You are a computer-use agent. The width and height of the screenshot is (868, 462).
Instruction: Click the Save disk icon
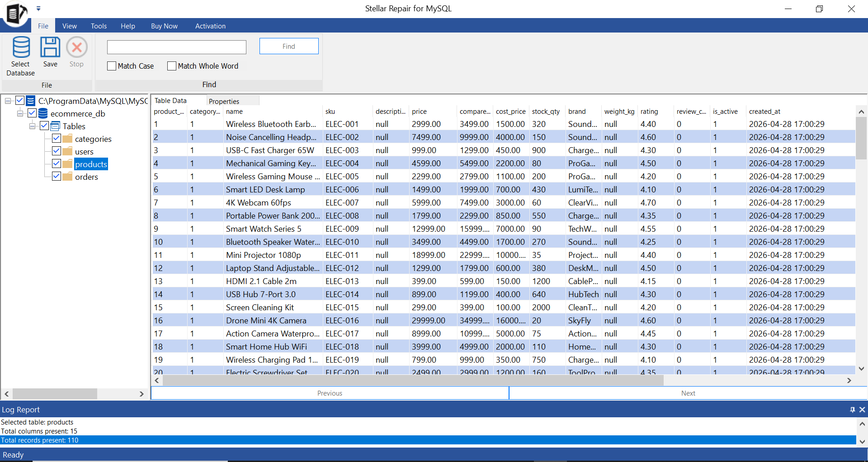pos(50,47)
